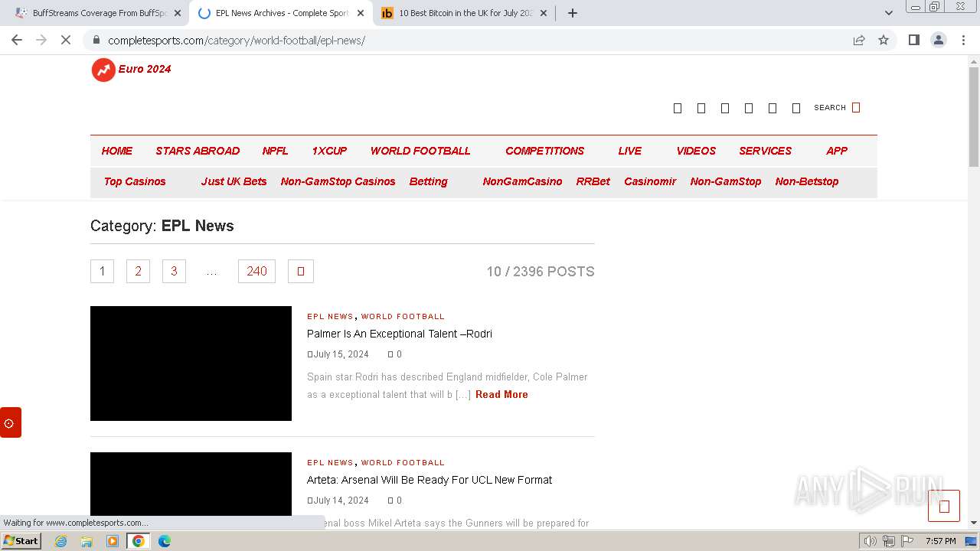The width and height of the screenshot is (980, 551).
Task: Open the Just UK Bets link
Action: 234,181
